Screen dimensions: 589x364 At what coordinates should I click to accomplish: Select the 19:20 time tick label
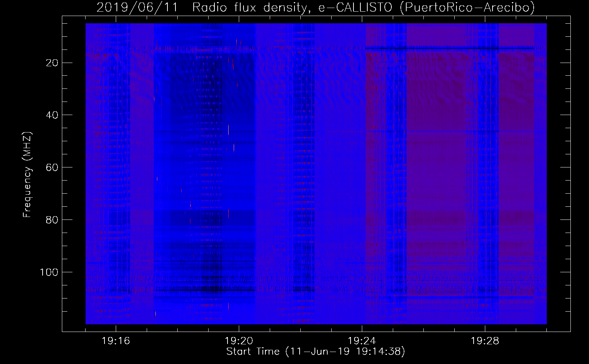pyautogui.click(x=239, y=341)
